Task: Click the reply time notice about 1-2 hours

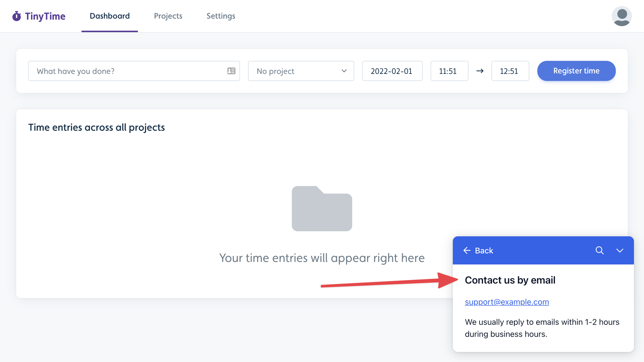Action: point(542,328)
